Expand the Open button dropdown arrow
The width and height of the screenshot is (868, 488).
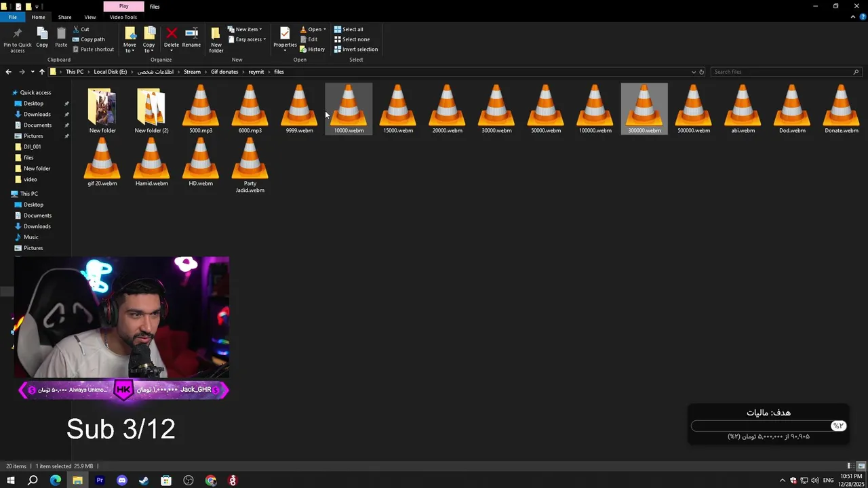(x=325, y=29)
